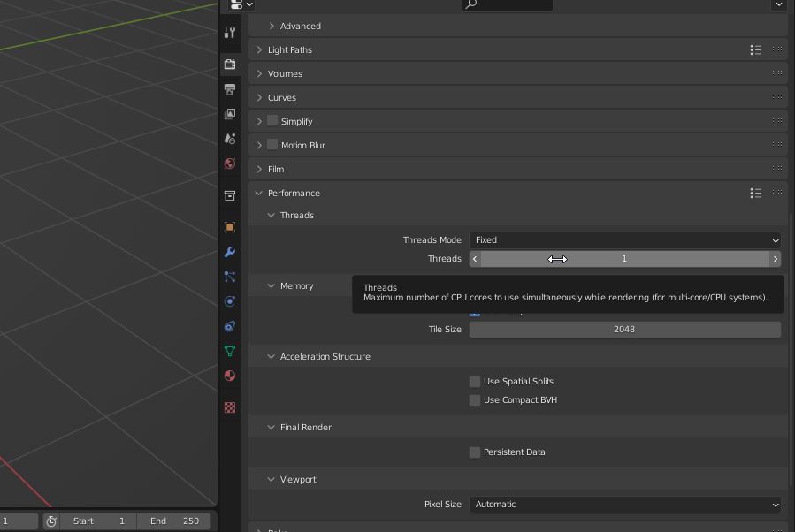
Task: Open the Tool properties tab
Action: click(x=230, y=33)
